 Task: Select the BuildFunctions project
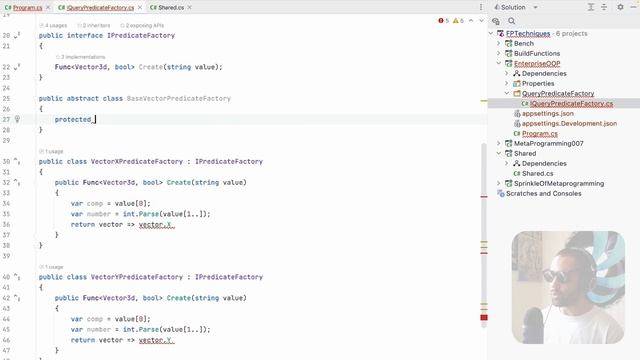coord(537,53)
